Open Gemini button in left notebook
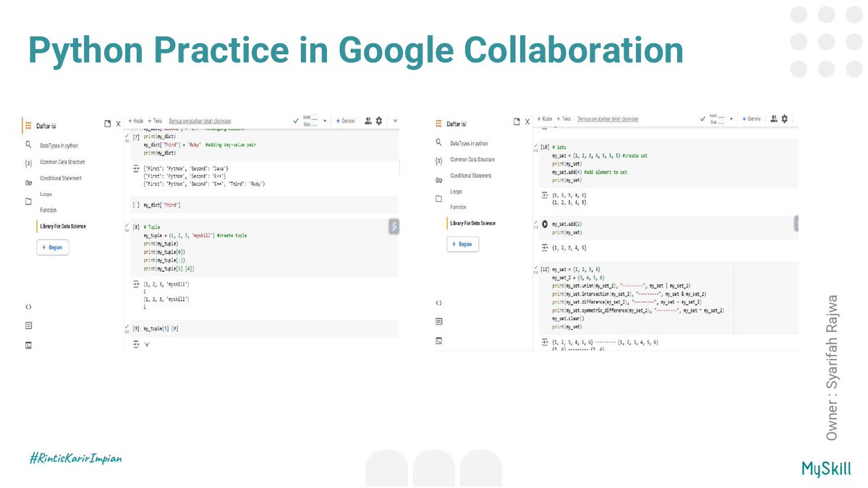This screenshot has width=868, height=488. (346, 121)
